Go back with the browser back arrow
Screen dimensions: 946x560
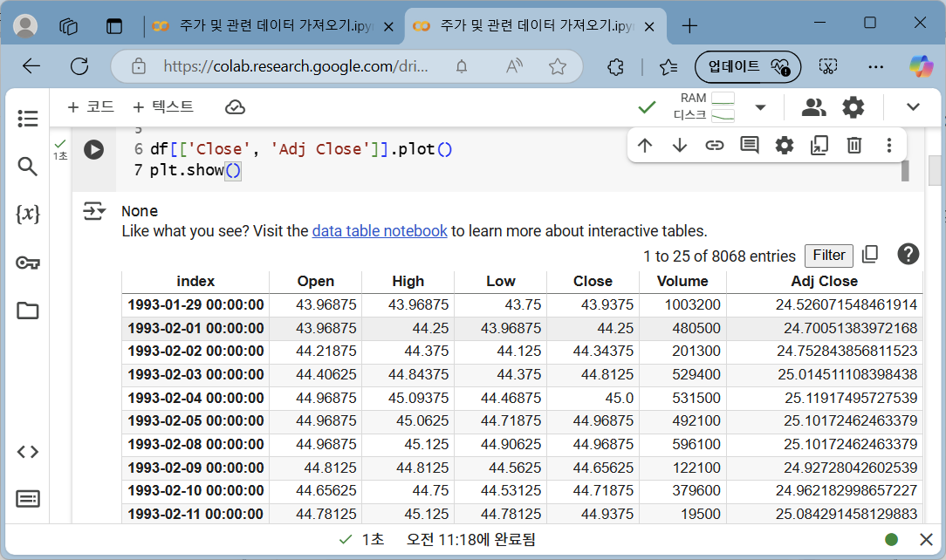[x=31, y=66]
